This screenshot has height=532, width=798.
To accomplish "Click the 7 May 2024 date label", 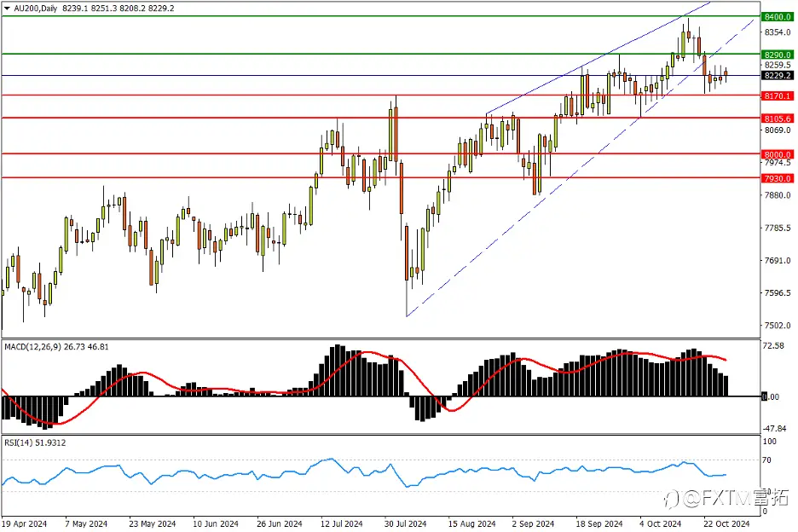I will [86, 523].
